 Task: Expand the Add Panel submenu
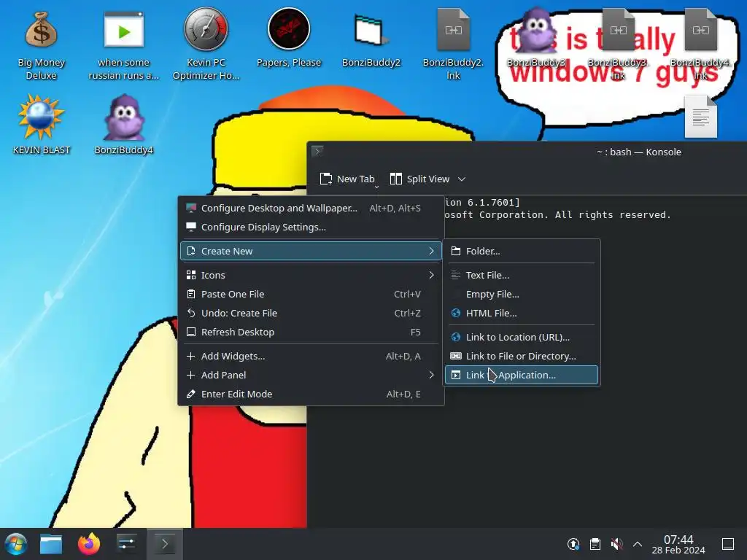coord(311,375)
